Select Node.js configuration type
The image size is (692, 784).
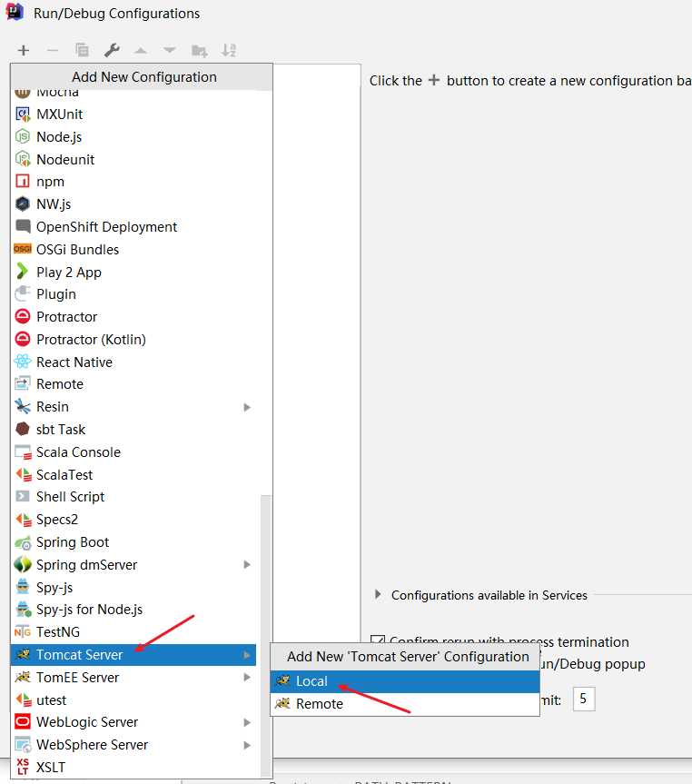133,136
